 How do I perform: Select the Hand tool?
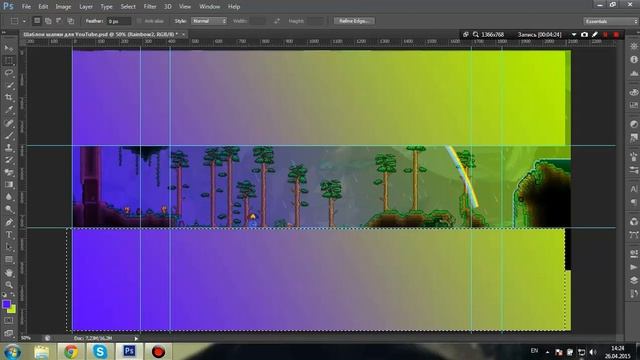coord(9,273)
